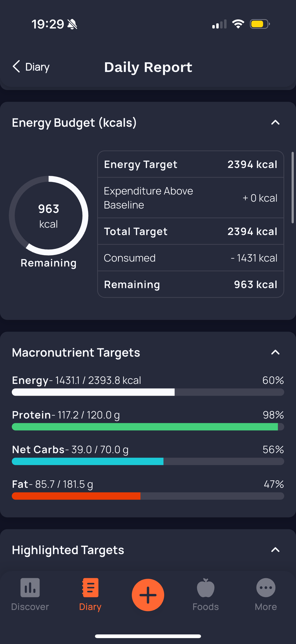Collapse the Macronutrient Targets section
This screenshot has width=296, height=644.
275,352
